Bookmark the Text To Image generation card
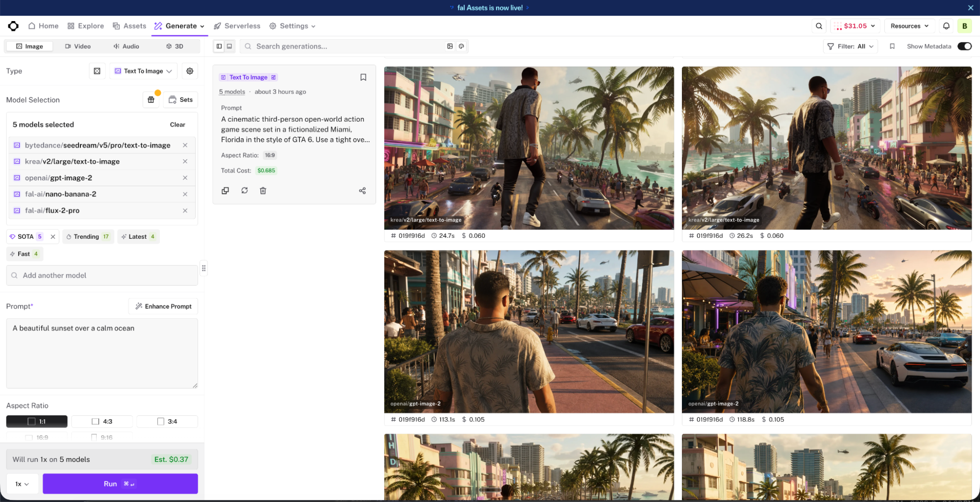 tap(363, 77)
